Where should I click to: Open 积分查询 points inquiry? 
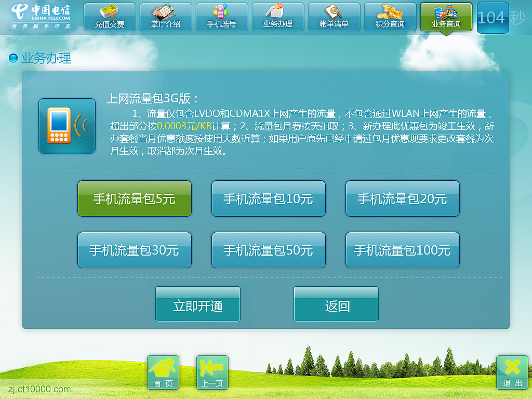click(x=390, y=17)
